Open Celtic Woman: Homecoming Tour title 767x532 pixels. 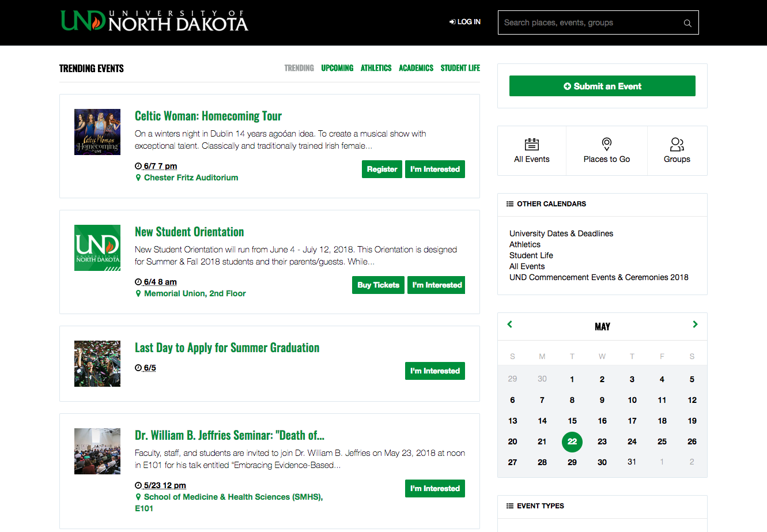[208, 116]
